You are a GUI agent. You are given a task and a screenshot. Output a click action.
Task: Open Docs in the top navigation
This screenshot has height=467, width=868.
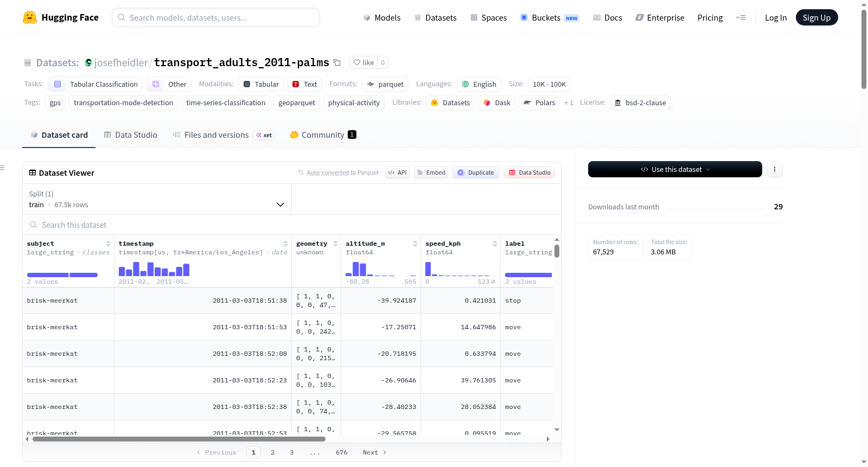coord(608,17)
